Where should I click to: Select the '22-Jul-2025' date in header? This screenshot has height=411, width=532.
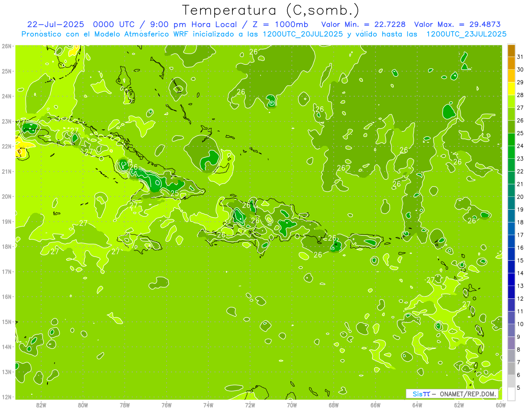tap(56, 24)
